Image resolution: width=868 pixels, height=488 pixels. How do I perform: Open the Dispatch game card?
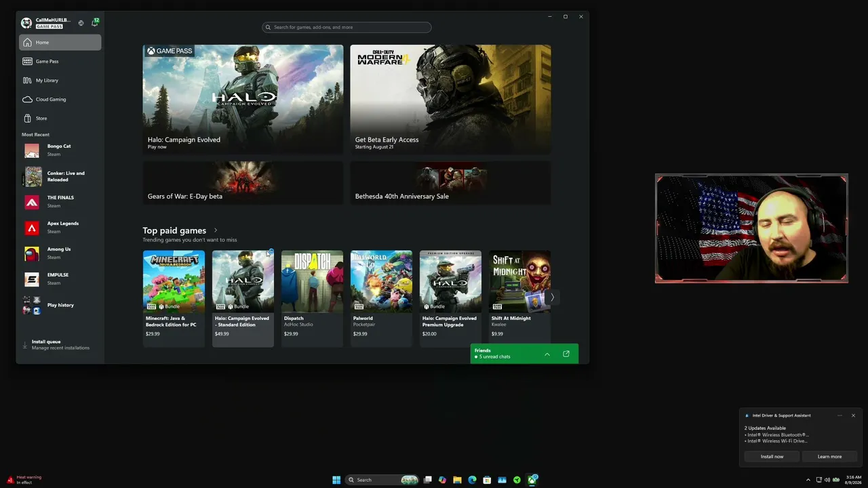(x=312, y=299)
